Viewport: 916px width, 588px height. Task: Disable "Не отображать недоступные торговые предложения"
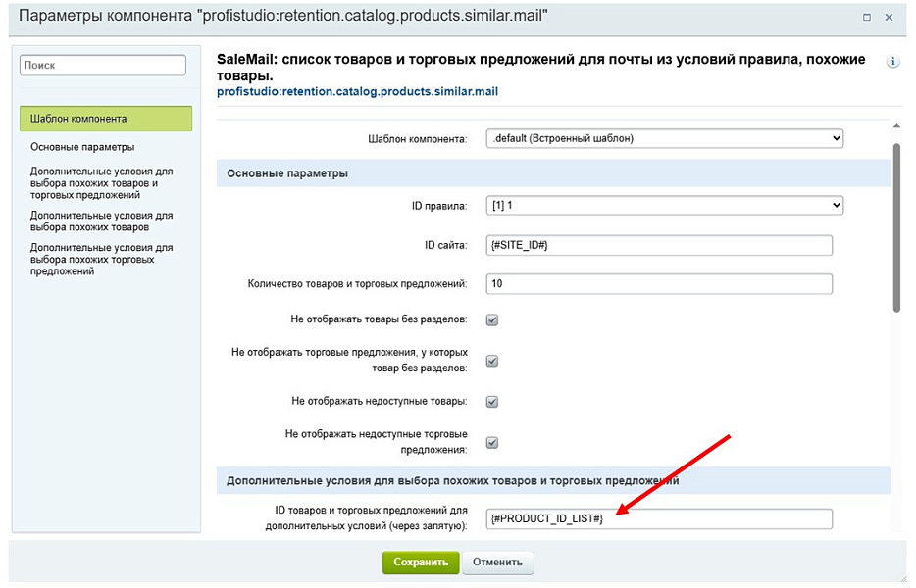pyautogui.click(x=490, y=442)
